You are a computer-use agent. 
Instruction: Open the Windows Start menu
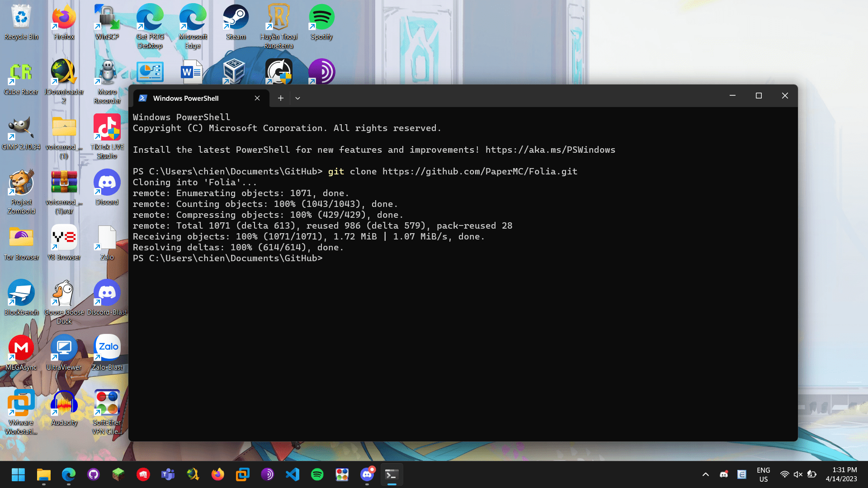(19, 474)
